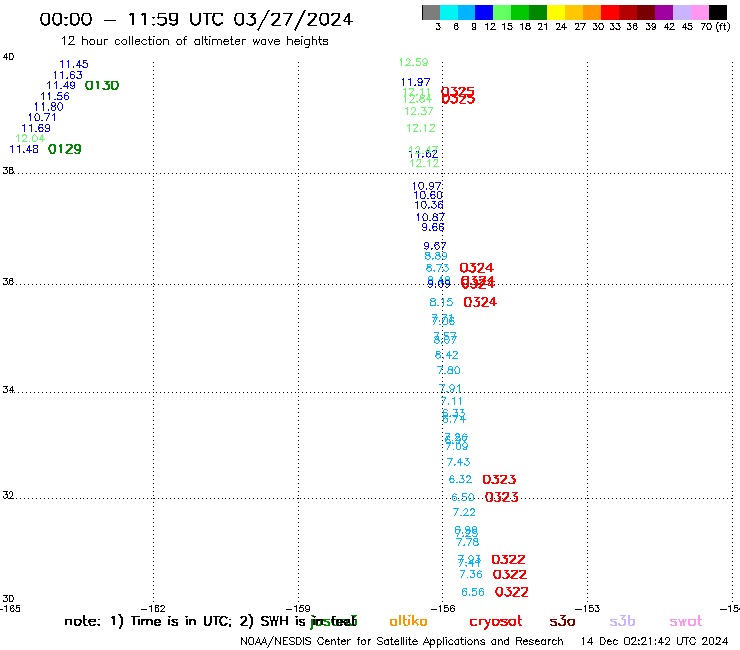Screen dimensions: 740x650
Task: Click the green time stamp 0130
Action: click(102, 85)
